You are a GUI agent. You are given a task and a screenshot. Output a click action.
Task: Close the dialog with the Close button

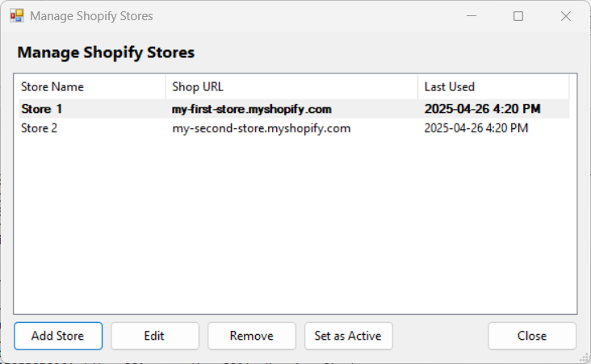[532, 336]
